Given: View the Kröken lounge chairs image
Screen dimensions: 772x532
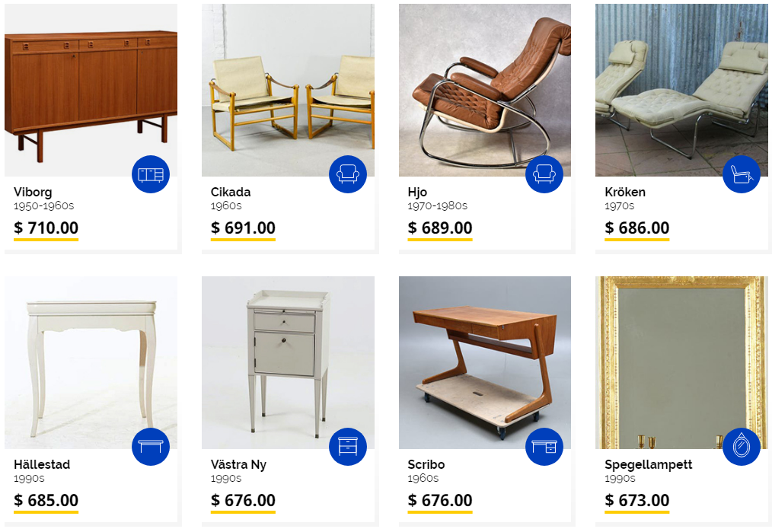Looking at the screenshot, I should coord(681,90).
